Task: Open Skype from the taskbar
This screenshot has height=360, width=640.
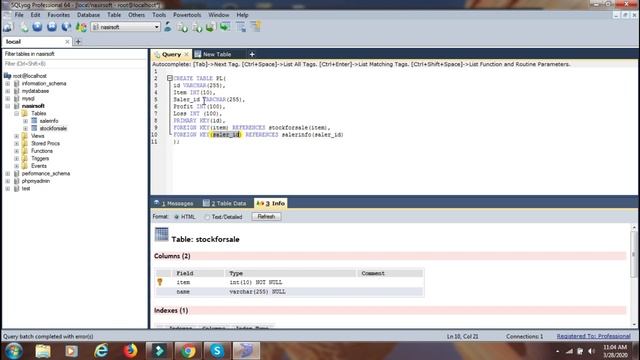Action: pos(217,351)
